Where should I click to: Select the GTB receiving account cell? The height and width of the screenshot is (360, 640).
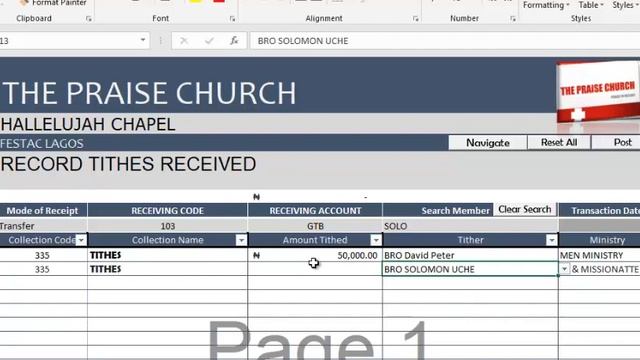coord(315,226)
